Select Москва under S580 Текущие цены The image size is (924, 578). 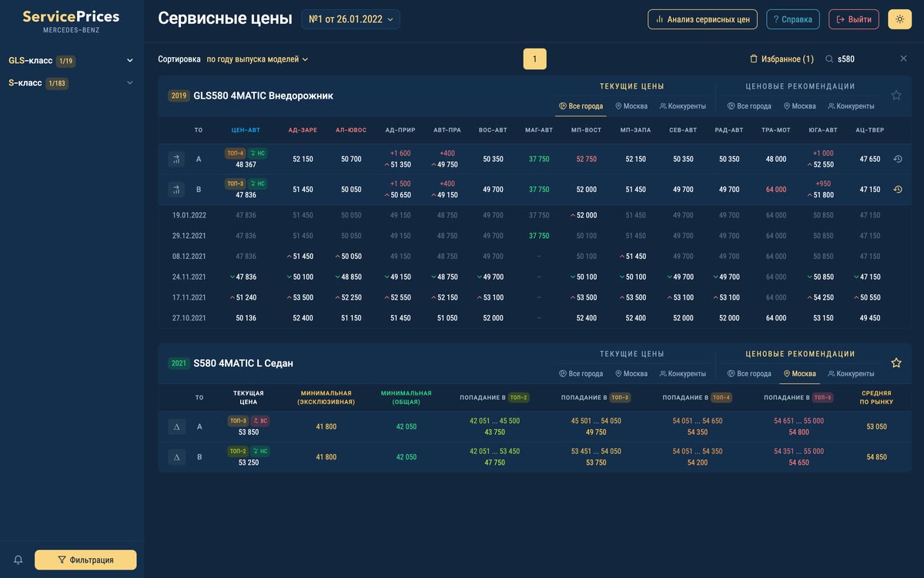[631, 374]
